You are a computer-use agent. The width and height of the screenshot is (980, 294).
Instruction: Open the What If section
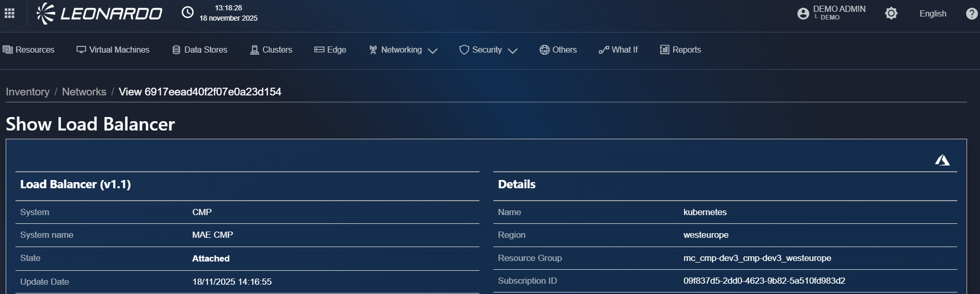pyautogui.click(x=618, y=50)
